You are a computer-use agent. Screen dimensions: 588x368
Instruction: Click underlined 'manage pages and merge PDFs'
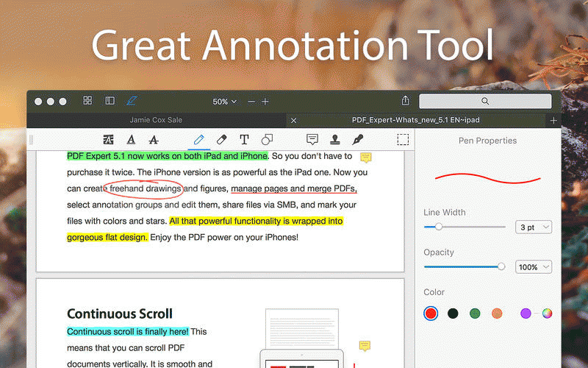tap(293, 188)
